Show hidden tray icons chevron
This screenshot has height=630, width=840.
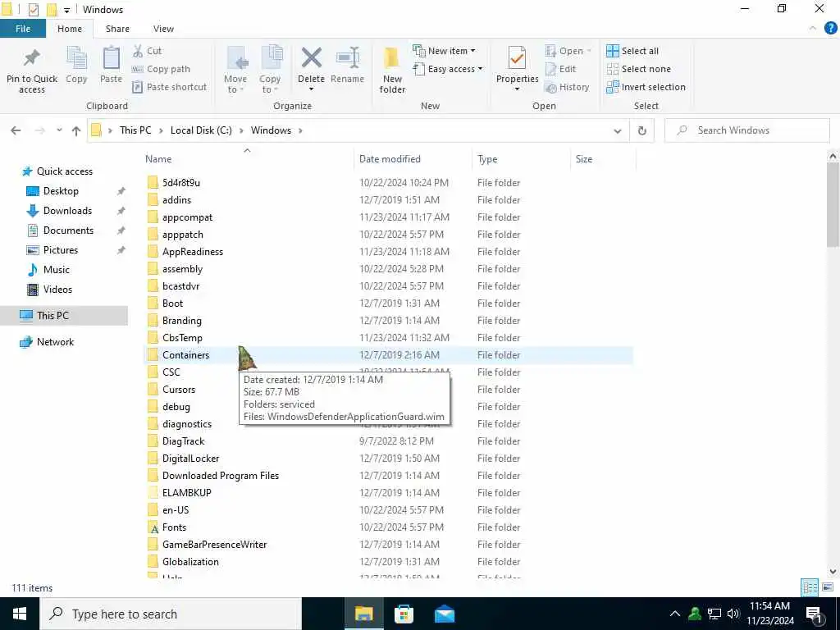(x=675, y=614)
